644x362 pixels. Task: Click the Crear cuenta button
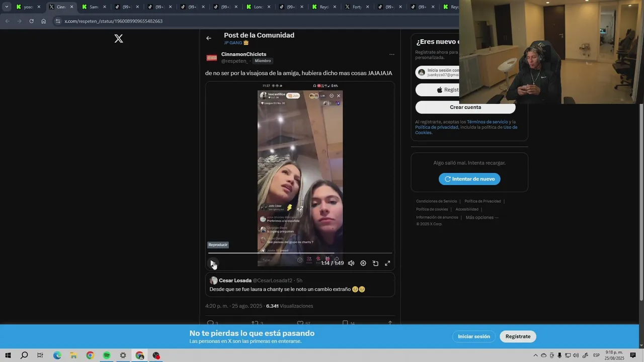pos(465,107)
